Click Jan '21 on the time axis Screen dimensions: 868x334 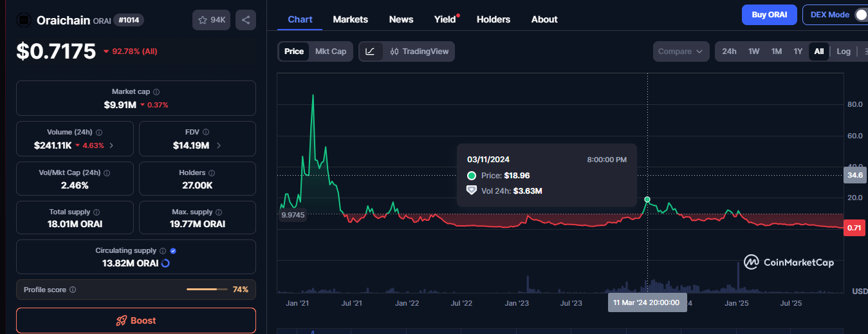click(x=299, y=302)
